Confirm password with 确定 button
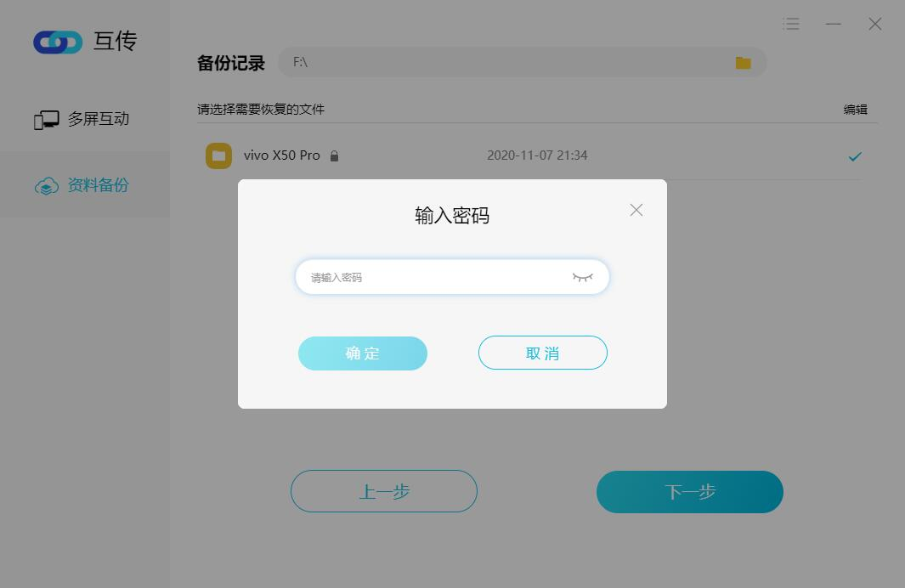Image resolution: width=905 pixels, height=588 pixels. (363, 353)
